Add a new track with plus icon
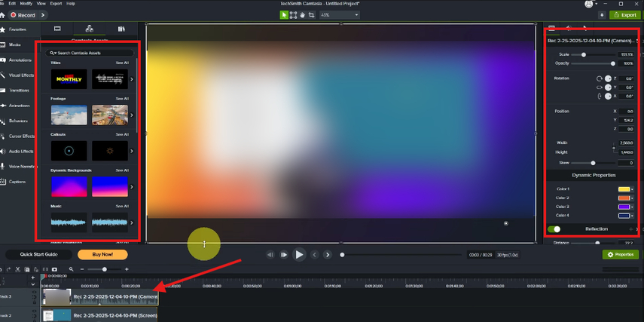644x322 pixels. [33, 278]
